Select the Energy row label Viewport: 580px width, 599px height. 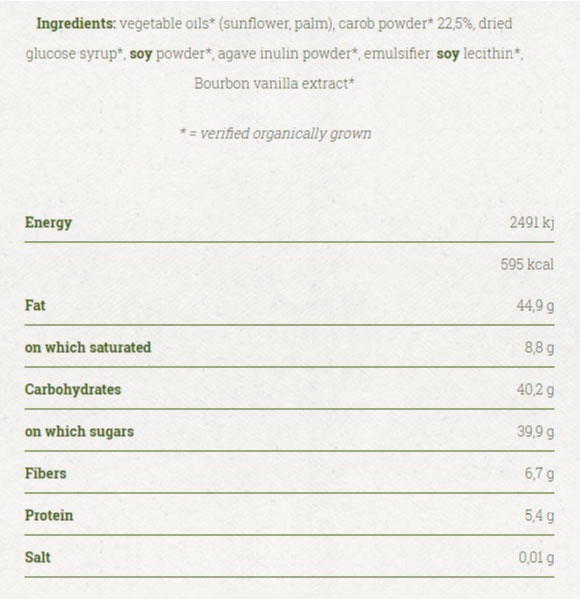click(x=48, y=223)
